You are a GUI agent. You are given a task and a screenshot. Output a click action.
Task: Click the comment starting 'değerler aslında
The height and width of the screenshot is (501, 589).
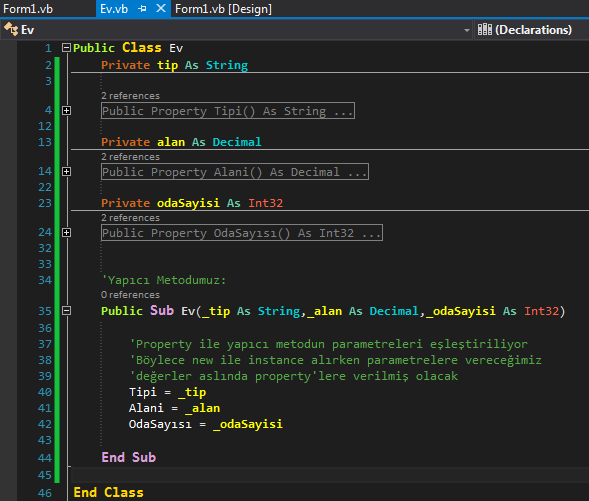coord(294,376)
